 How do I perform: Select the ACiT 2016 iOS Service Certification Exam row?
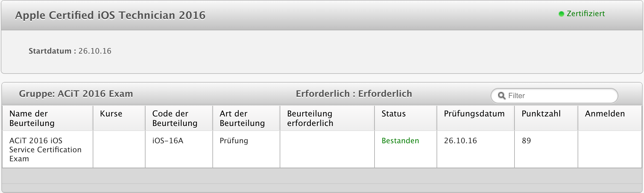[45, 150]
